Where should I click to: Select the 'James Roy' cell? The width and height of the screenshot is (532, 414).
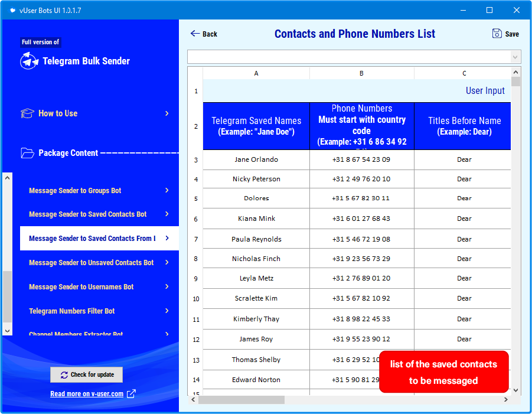tap(256, 339)
